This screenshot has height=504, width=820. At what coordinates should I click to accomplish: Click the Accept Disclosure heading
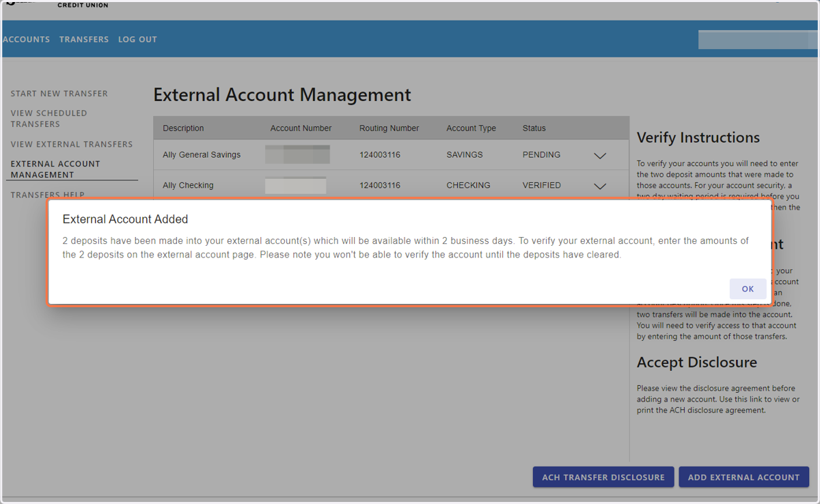click(x=697, y=363)
